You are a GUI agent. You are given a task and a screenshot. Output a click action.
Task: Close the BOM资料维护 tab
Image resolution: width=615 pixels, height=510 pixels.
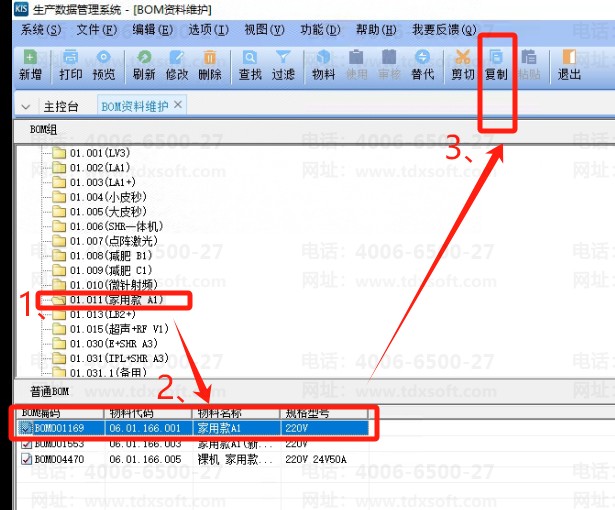(x=178, y=105)
